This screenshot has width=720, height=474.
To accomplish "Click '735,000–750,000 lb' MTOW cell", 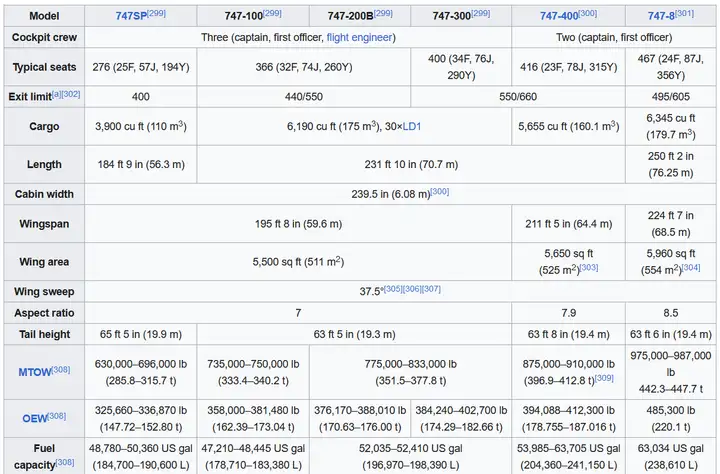I will tap(253, 372).
